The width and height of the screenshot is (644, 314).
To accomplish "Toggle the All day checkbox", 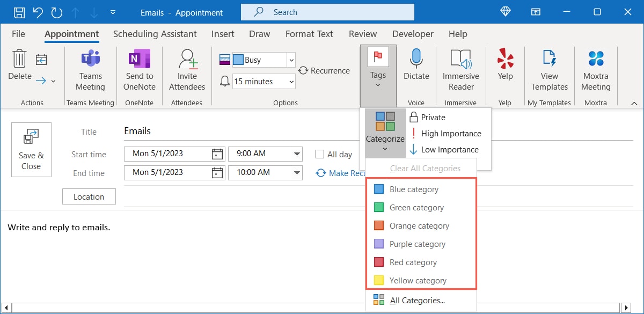I will coord(320,154).
